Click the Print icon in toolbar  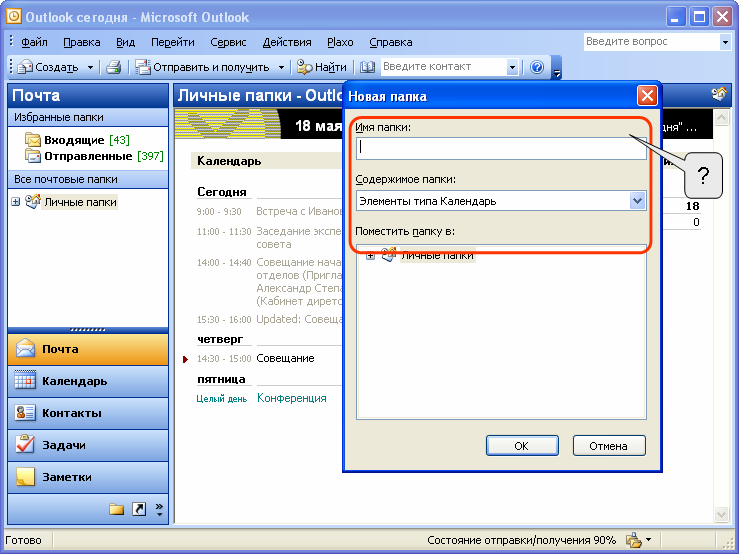click(x=114, y=67)
